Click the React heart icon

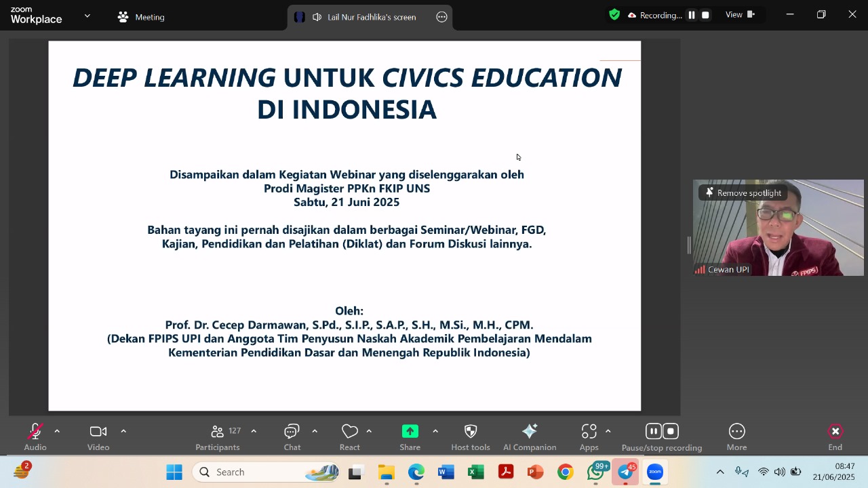pos(349,437)
